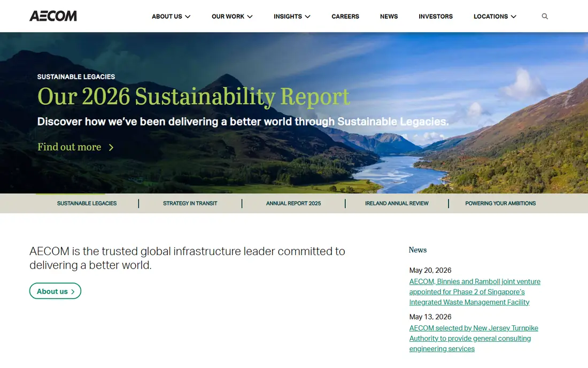The height and width of the screenshot is (368, 588).
Task: Go to the News menu item
Action: click(x=389, y=17)
